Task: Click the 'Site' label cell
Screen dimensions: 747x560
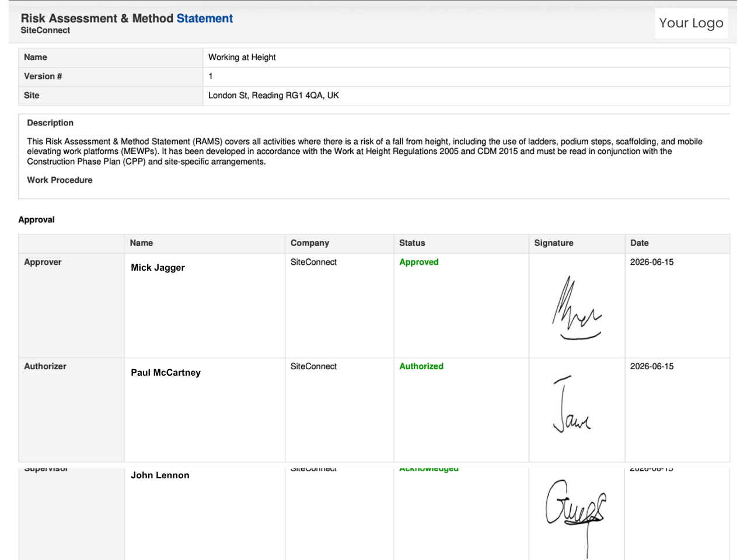Action: (110, 96)
